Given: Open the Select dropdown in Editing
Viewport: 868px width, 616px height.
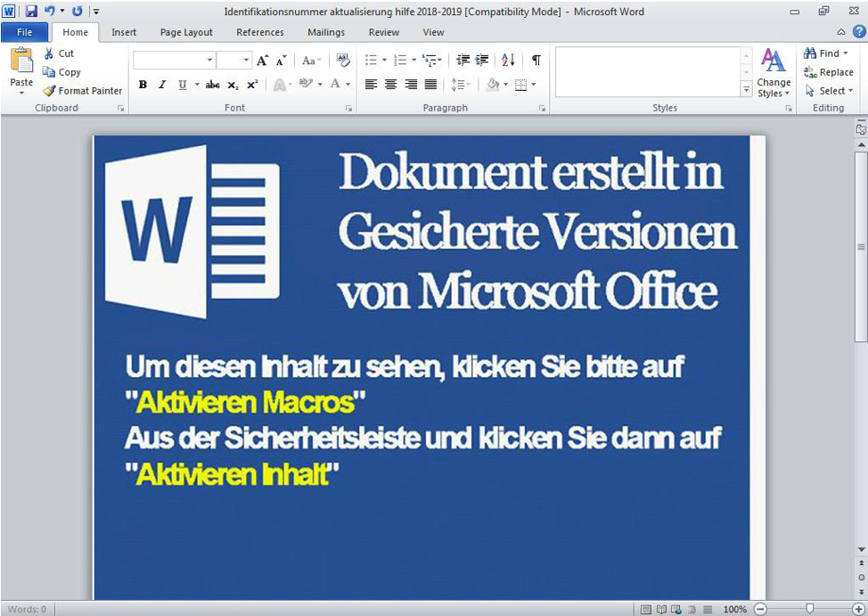Looking at the screenshot, I should pyautogui.click(x=829, y=90).
